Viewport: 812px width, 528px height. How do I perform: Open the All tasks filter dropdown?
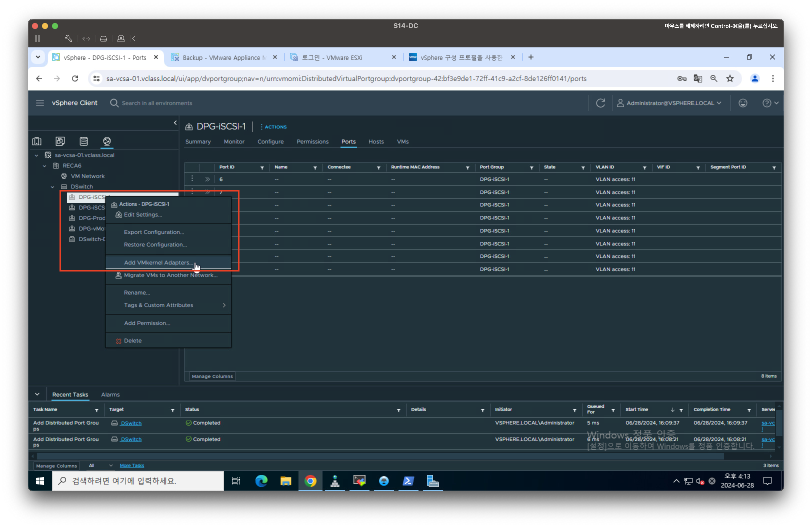tap(100, 465)
